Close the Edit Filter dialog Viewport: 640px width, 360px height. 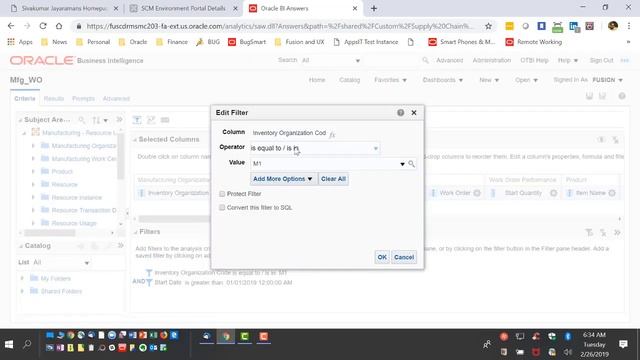click(414, 113)
